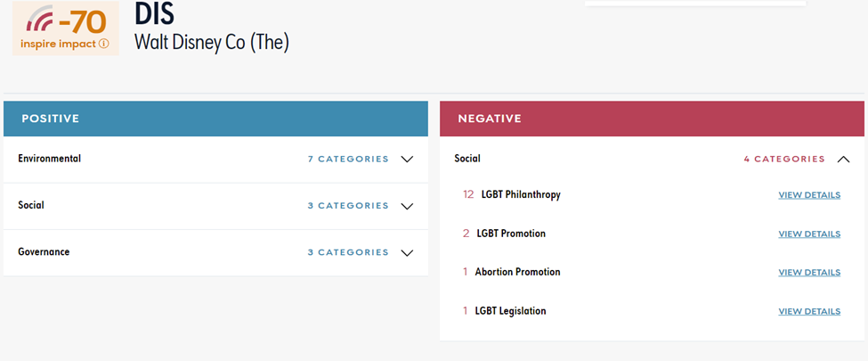Click the 4 Categories label under Negative

(x=784, y=160)
